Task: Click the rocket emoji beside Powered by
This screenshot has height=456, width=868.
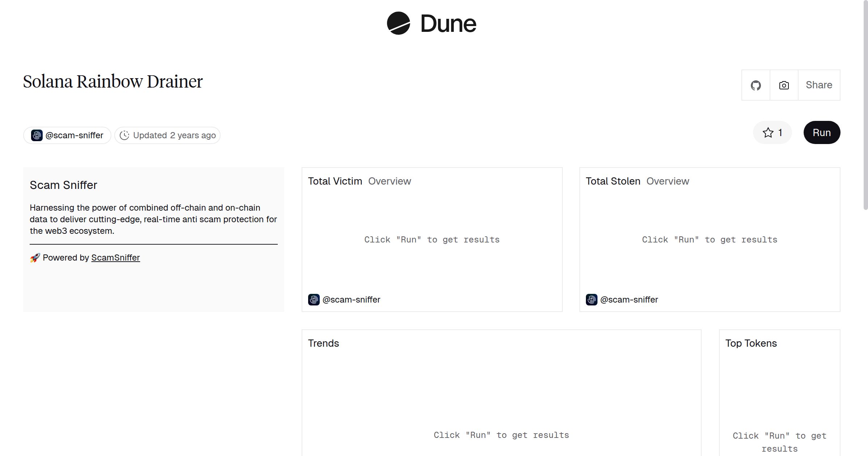Action: click(35, 258)
